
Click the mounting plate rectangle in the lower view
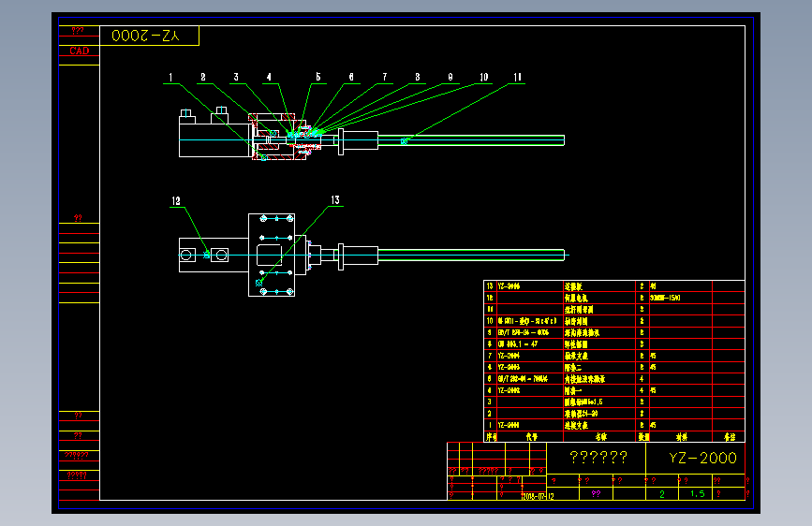(x=272, y=255)
